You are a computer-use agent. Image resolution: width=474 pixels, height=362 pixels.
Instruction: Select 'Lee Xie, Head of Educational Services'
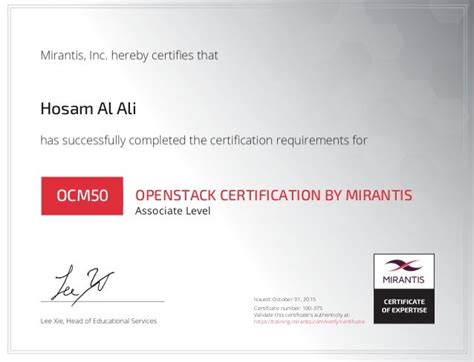click(99, 321)
